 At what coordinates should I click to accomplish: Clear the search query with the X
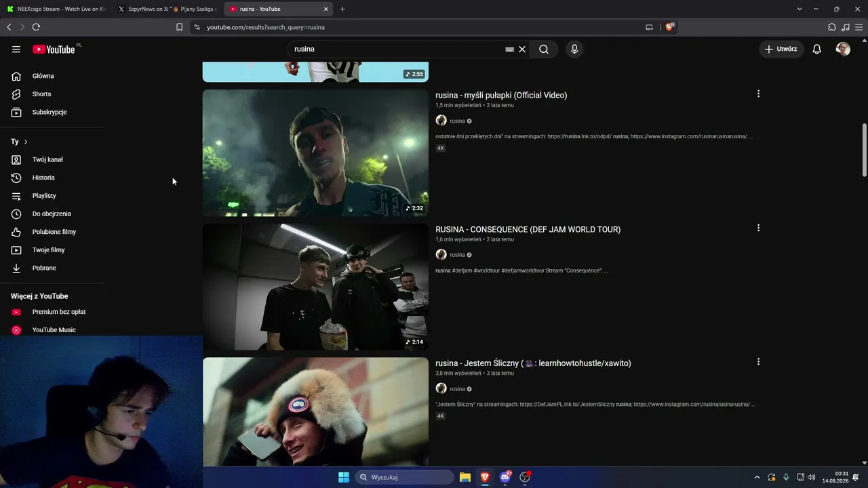[522, 49]
